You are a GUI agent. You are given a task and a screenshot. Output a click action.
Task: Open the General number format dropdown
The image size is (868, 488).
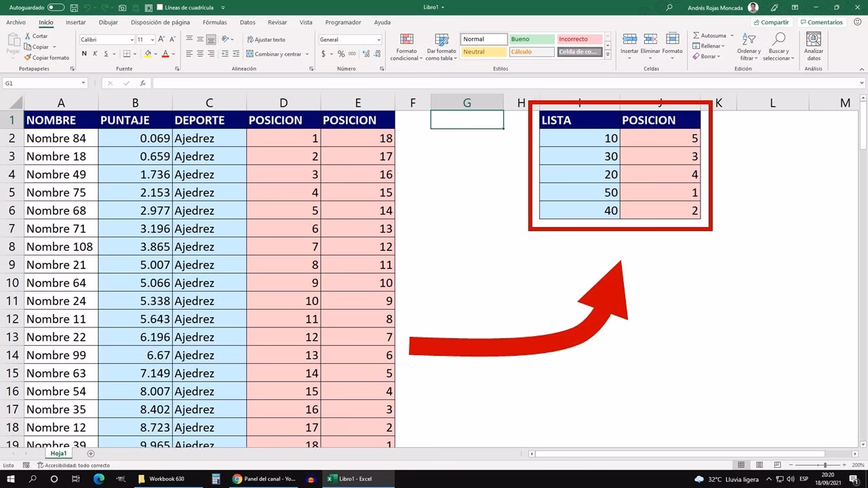378,39
